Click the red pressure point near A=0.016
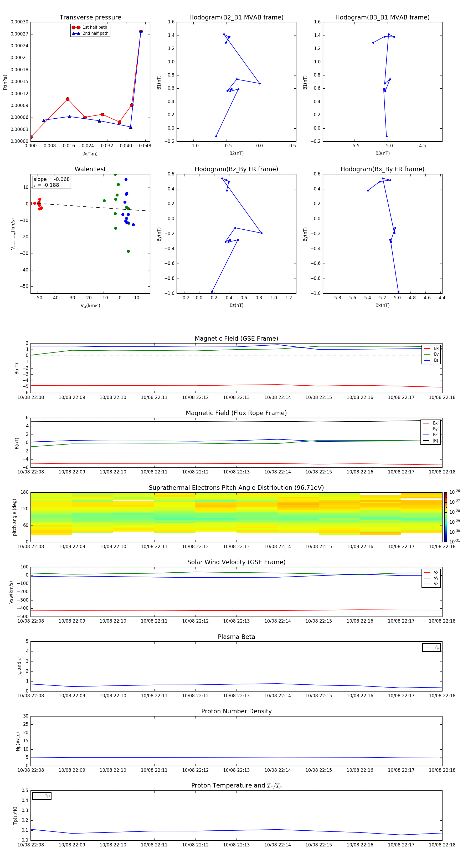This screenshot has width=473, height=868. tap(68, 99)
